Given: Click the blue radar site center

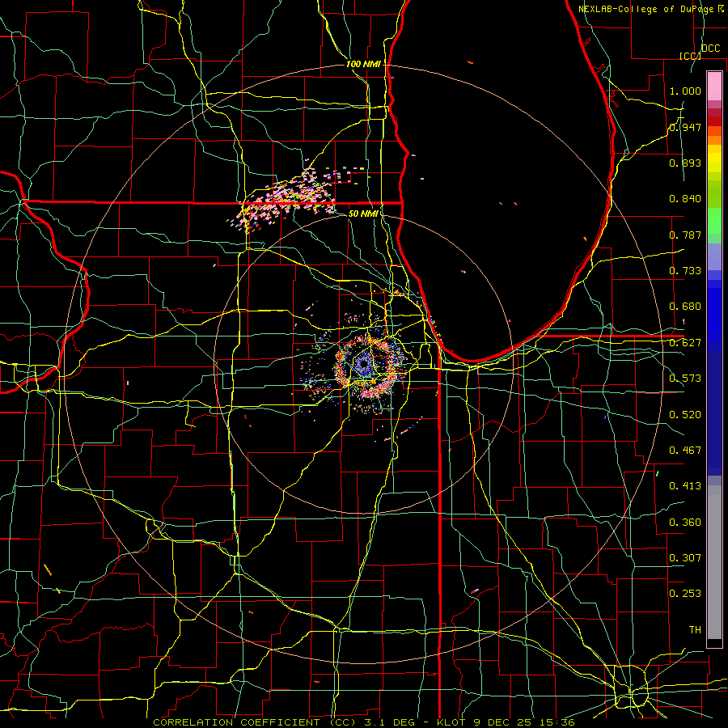Looking at the screenshot, I should (x=363, y=365).
